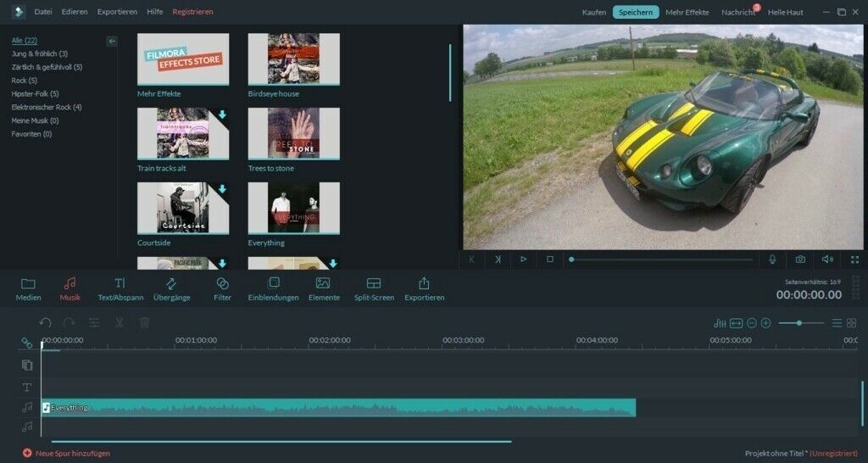Click the undo arrow in timeline toolbar

click(x=45, y=323)
